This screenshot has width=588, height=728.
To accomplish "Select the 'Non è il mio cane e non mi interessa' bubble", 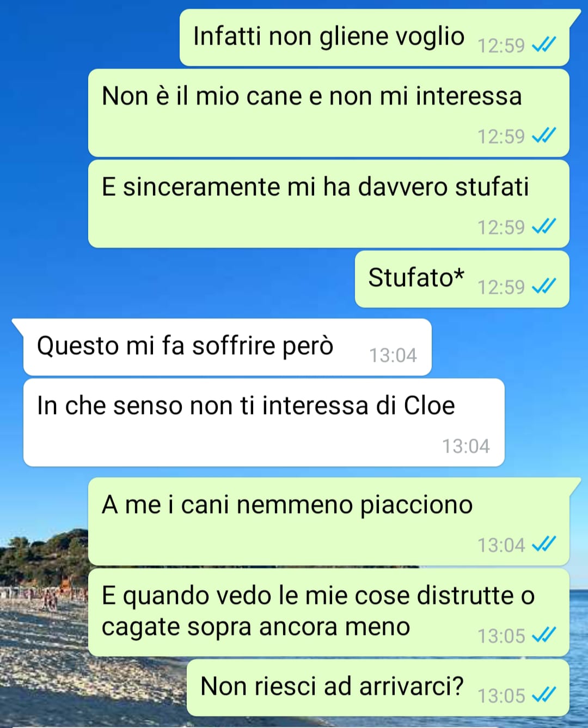I will pyautogui.click(x=329, y=113).
